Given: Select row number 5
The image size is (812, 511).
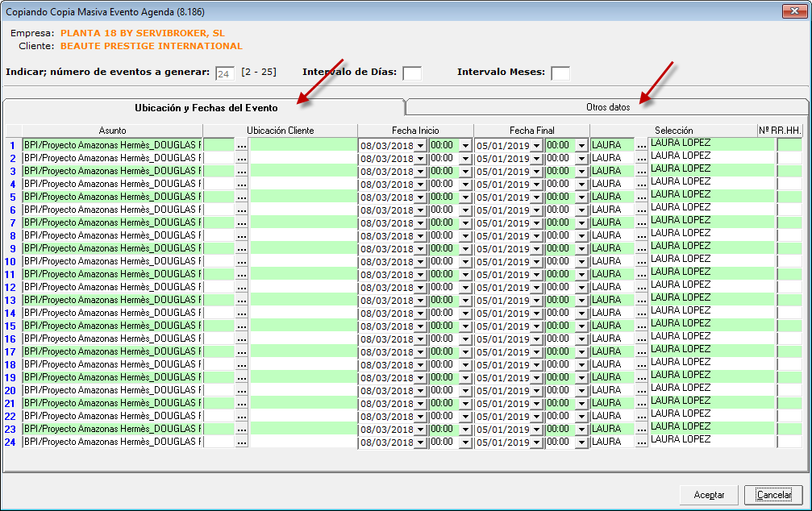Looking at the screenshot, I should 12,197.
